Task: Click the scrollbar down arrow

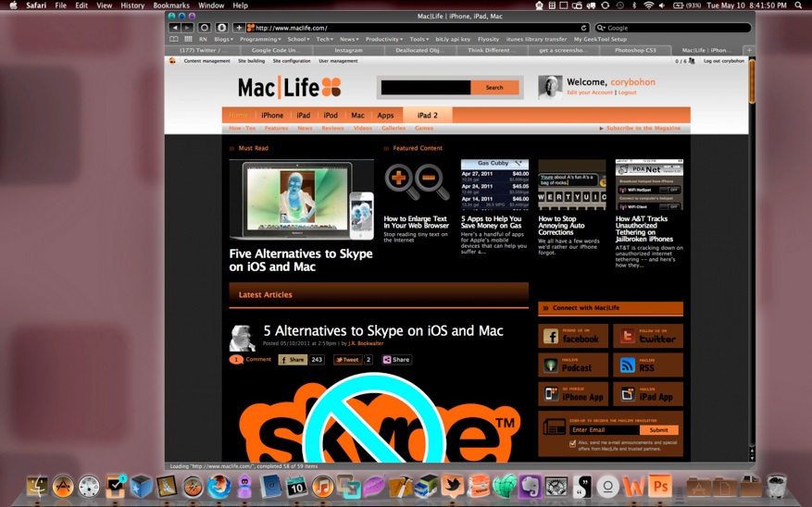Action: point(752,458)
